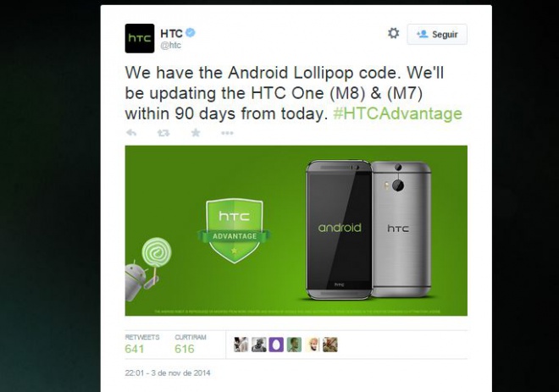Open the more options ellipsis icon
Image resolution: width=559 pixels, height=392 pixels.
[227, 133]
